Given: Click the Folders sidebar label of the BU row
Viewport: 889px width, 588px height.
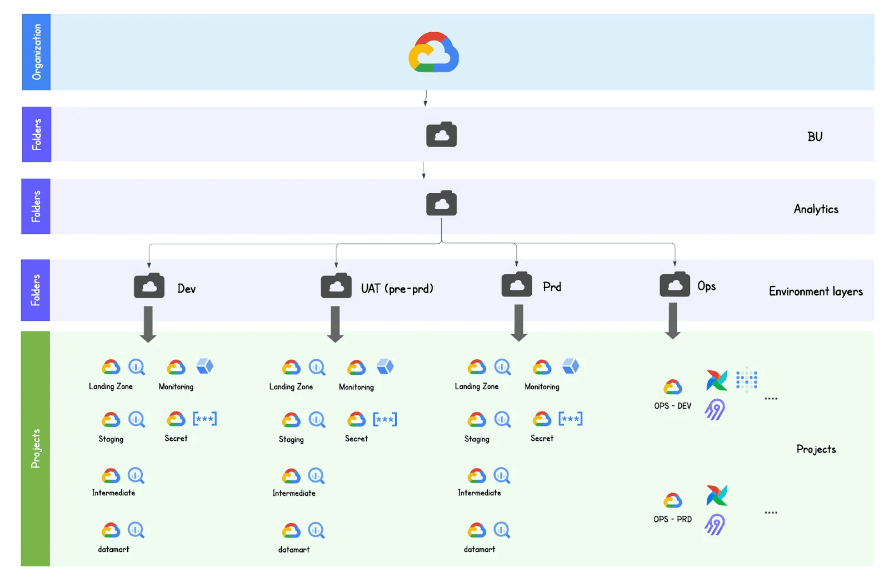Looking at the screenshot, I should [x=37, y=134].
